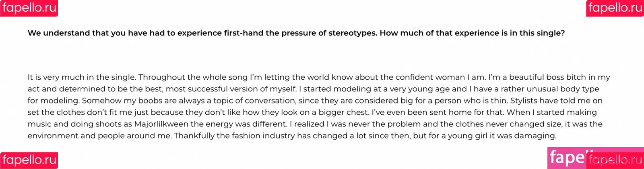Click the large pink 'fape' logo fragment
This screenshot has width=644, height=169.
click(x=568, y=158)
